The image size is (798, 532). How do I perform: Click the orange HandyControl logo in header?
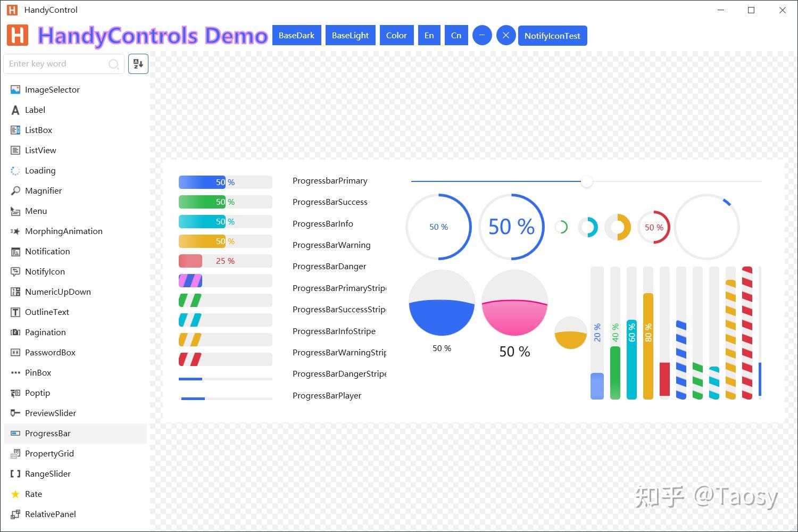tap(18, 35)
